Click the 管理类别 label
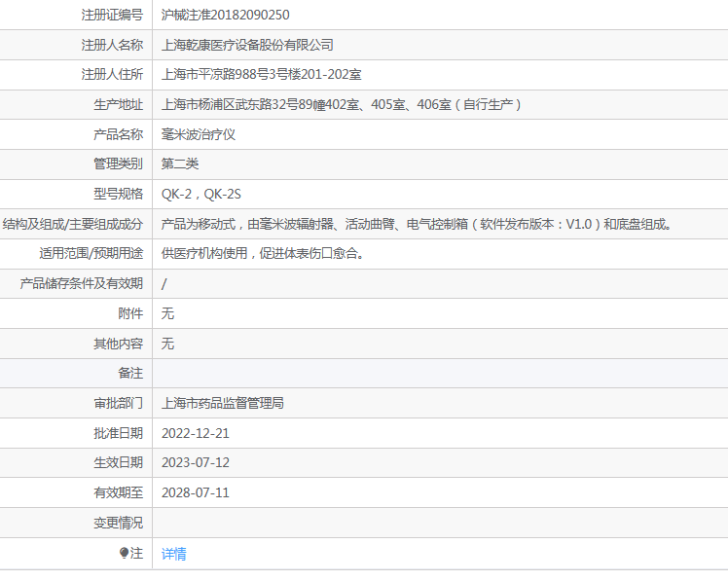This screenshot has width=728, height=581. [x=118, y=163]
